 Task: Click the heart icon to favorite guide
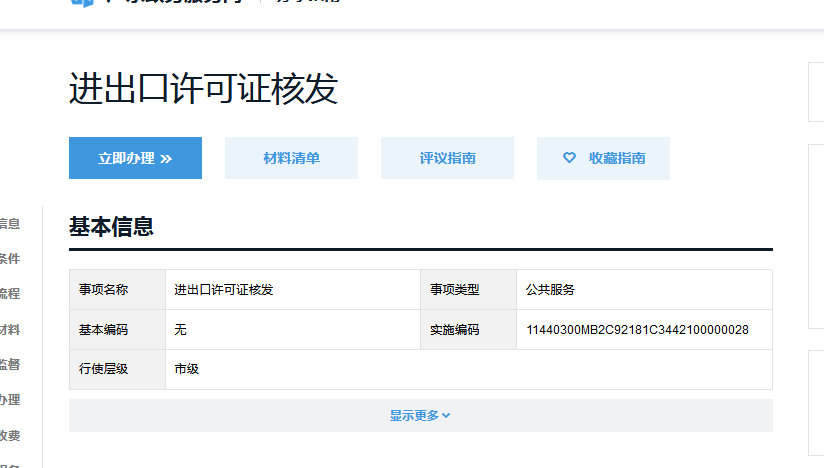pos(569,158)
